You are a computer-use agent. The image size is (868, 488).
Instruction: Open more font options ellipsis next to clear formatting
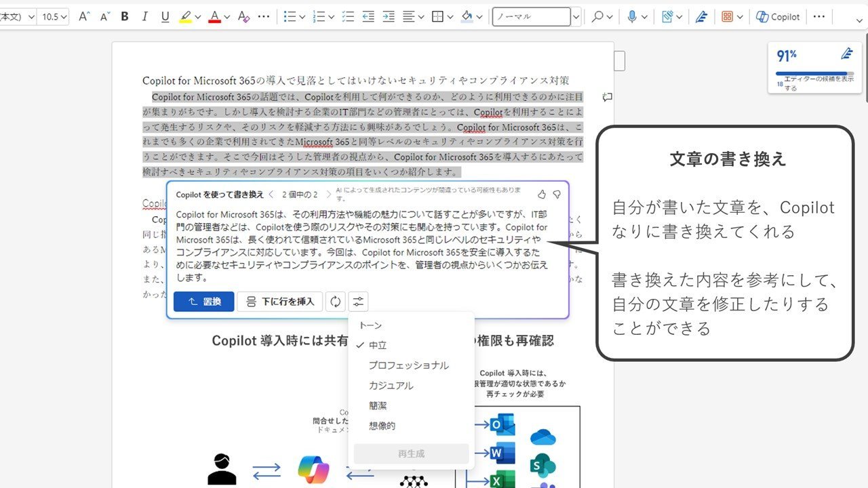coord(264,16)
